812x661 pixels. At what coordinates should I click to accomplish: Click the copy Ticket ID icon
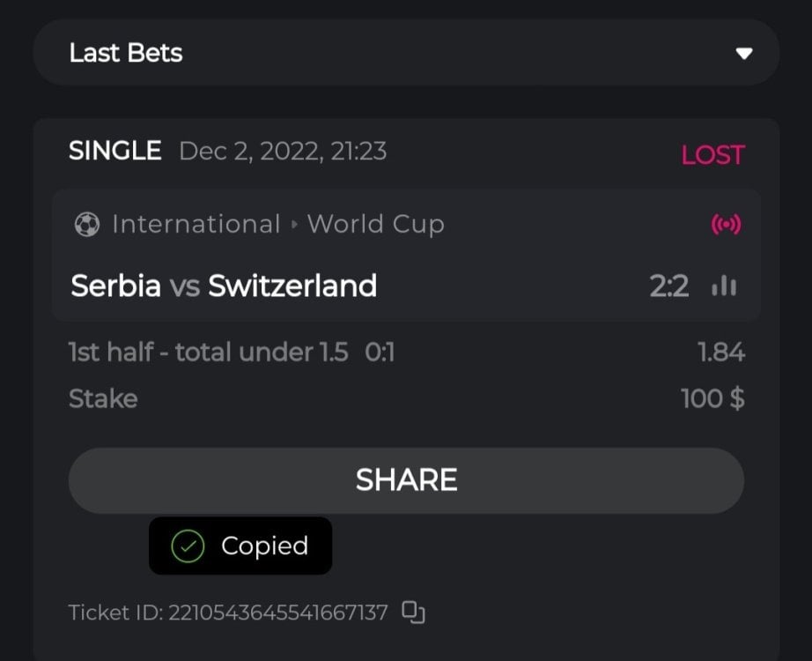point(413,612)
